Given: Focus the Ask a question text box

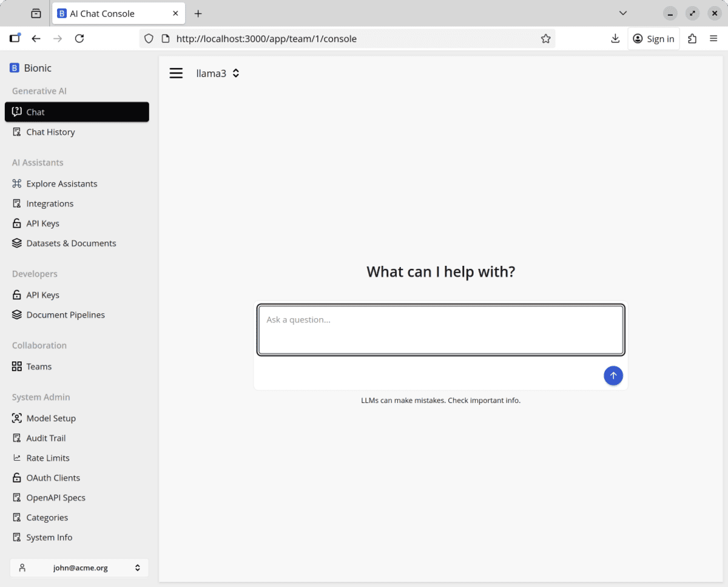Looking at the screenshot, I should [x=440, y=330].
